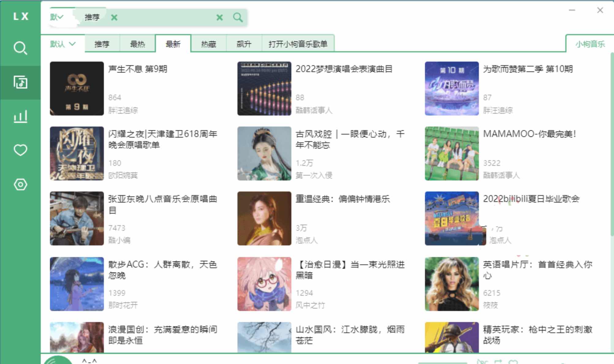Screen dimensions: 614x364
Task: Clear the search input with the X icon
Action: click(219, 17)
